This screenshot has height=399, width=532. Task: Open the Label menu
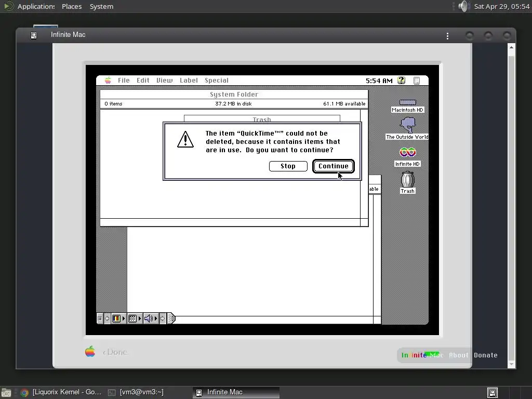tap(189, 81)
